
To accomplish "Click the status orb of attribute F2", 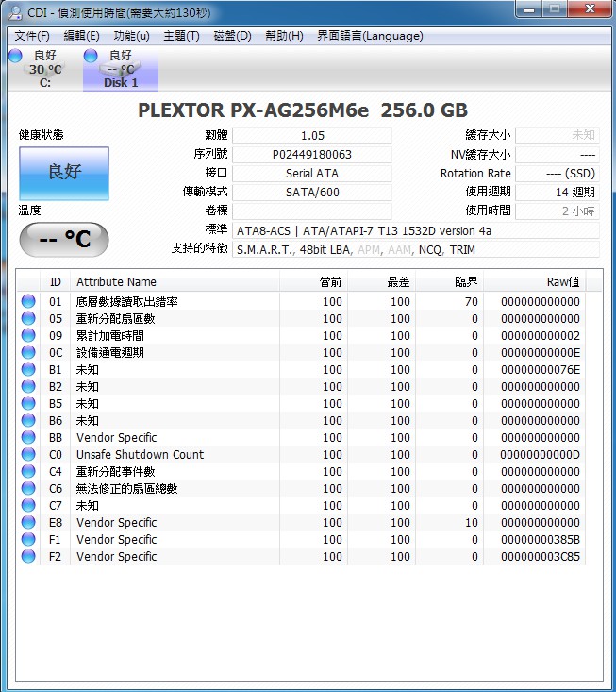I will pos(28,556).
